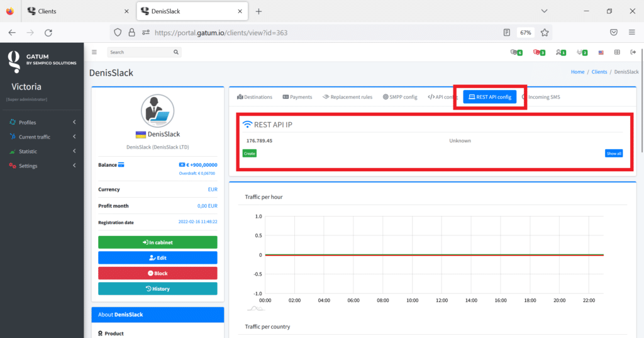Click the shield tracking protection icon
This screenshot has width=644, height=338.
pos(118,33)
